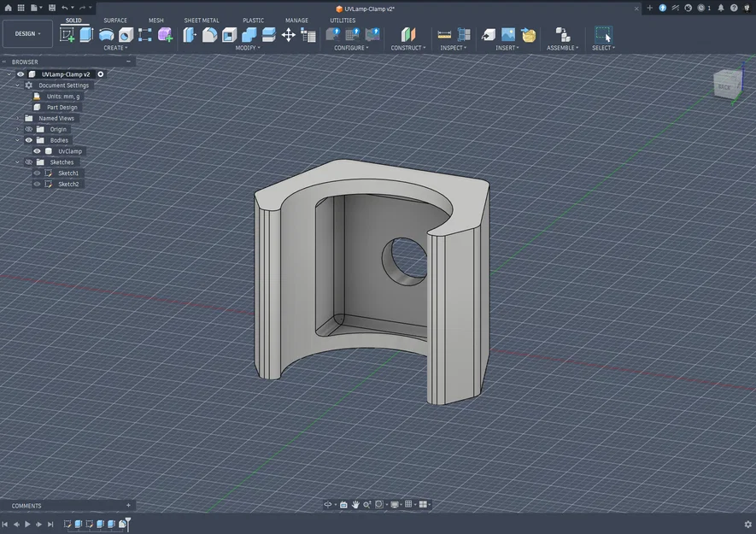Open the Pan hand tool in navigation bar

coord(355,505)
